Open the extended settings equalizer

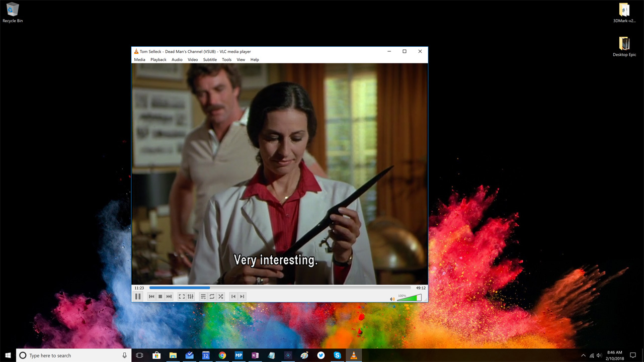(x=191, y=296)
